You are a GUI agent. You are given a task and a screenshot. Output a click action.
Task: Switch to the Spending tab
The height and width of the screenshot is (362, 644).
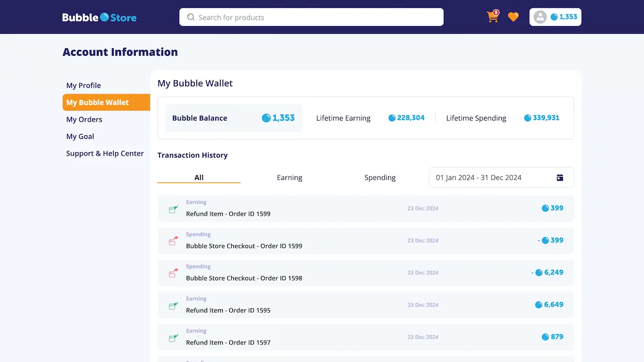(x=379, y=178)
